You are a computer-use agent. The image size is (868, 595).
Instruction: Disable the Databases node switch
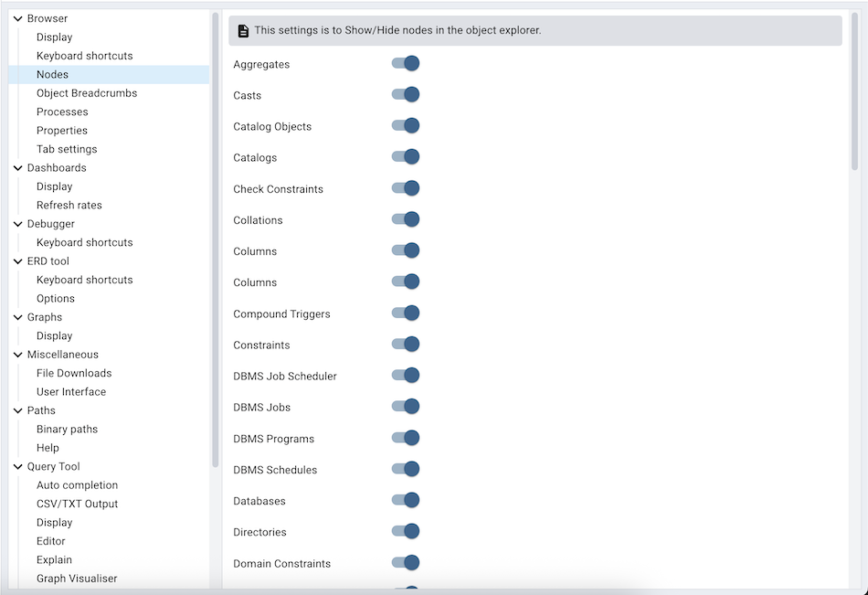pyautogui.click(x=405, y=500)
